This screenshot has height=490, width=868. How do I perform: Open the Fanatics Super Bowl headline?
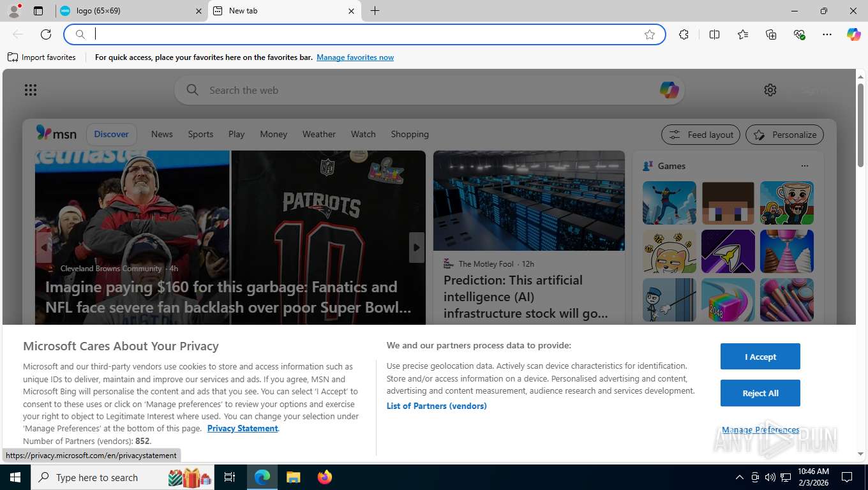pos(229,297)
